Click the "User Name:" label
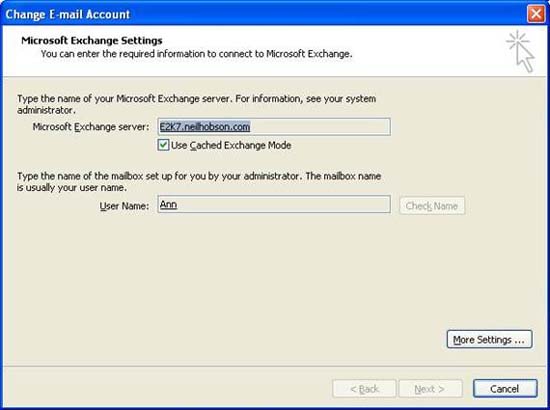The width and height of the screenshot is (550, 410). [x=124, y=206]
